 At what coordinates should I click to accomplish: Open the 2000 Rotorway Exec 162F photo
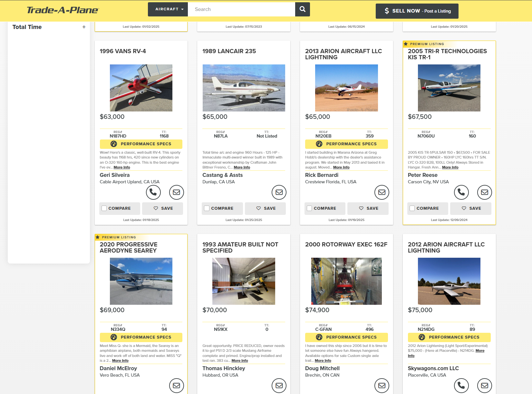346,281
